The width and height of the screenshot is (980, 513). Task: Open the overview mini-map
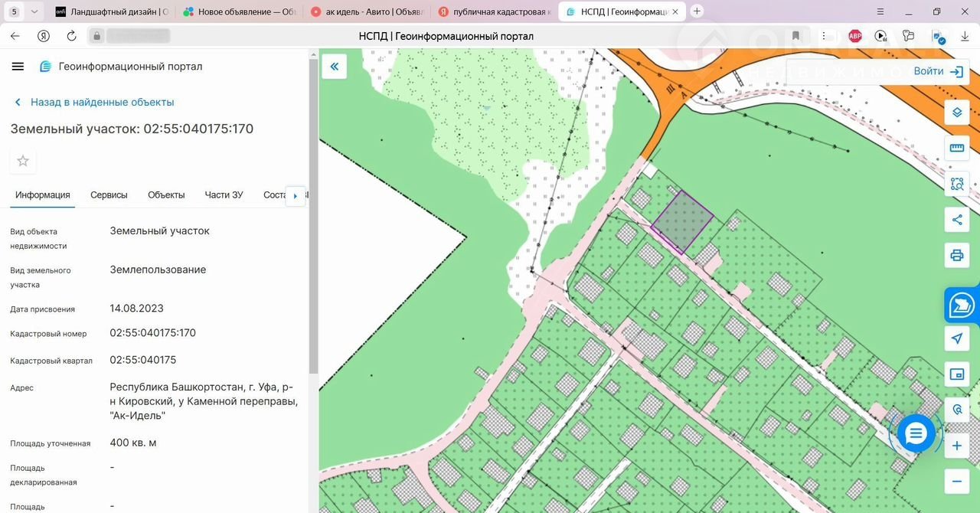click(956, 374)
